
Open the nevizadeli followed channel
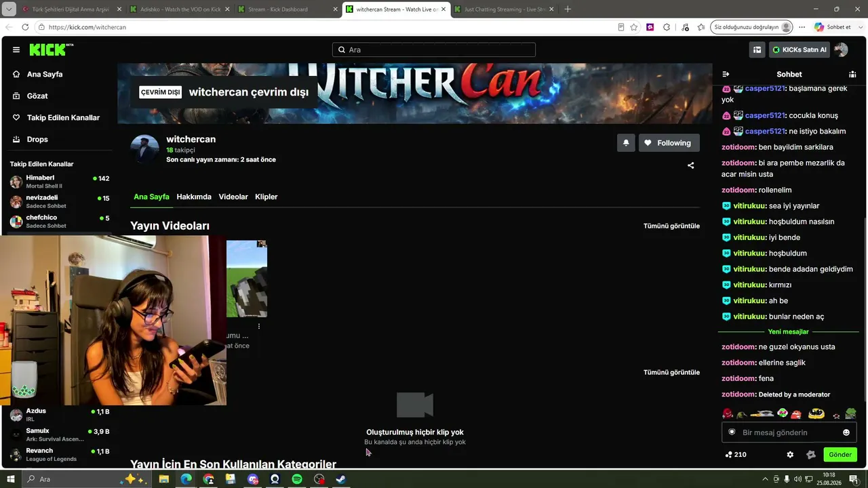point(59,201)
